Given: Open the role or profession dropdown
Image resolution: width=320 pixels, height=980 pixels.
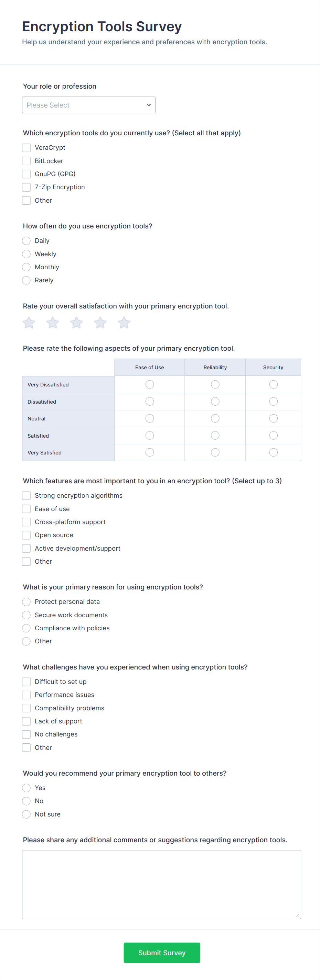Looking at the screenshot, I should pyautogui.click(x=88, y=105).
